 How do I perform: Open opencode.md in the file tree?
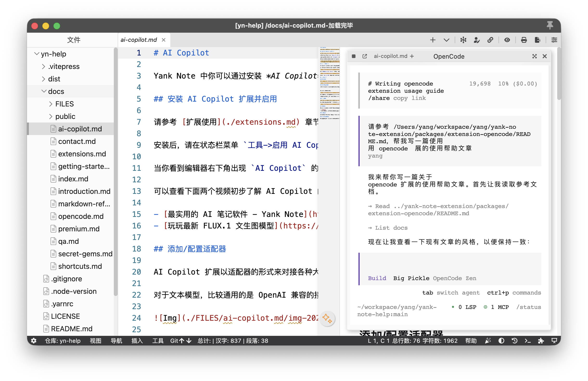81,216
